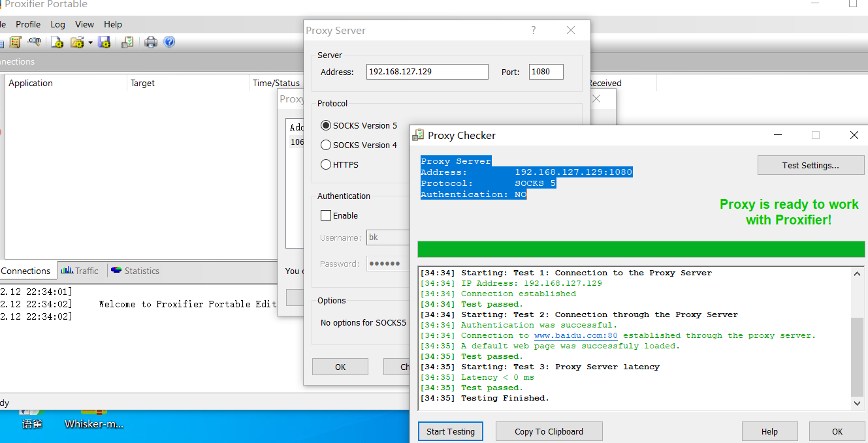Open the Log menu
This screenshot has width=868, height=443.
tap(57, 24)
